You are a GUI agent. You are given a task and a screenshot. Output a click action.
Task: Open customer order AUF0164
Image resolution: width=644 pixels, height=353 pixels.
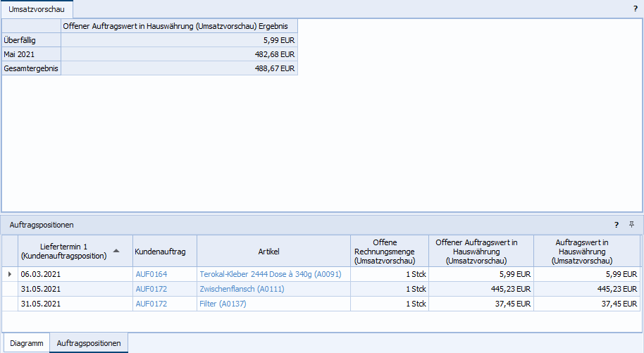151,274
